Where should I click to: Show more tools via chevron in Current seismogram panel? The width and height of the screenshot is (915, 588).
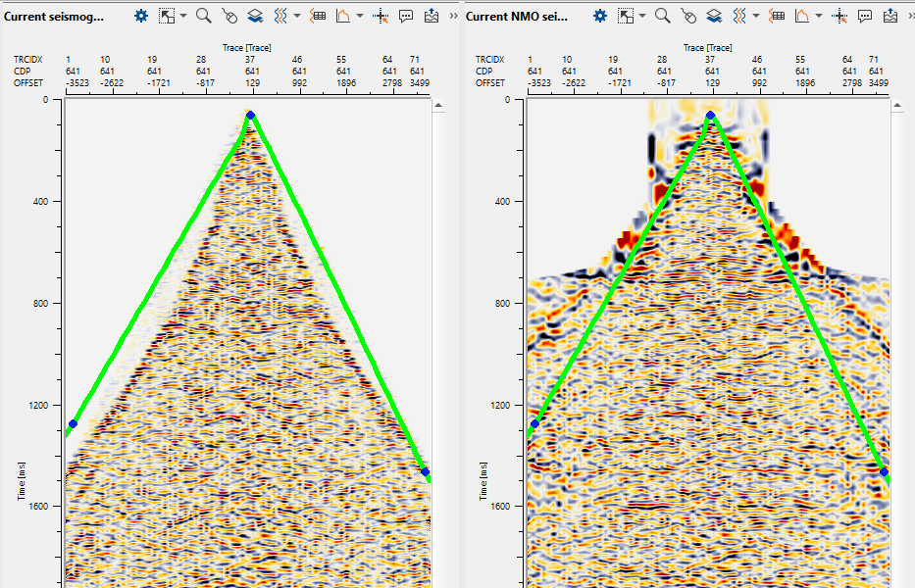point(453,16)
